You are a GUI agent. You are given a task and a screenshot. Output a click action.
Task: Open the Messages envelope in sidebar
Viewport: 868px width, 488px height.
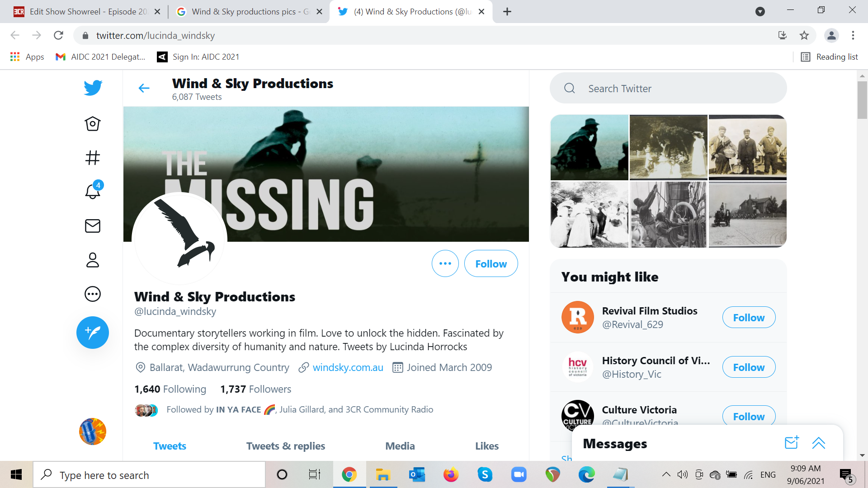(93, 225)
